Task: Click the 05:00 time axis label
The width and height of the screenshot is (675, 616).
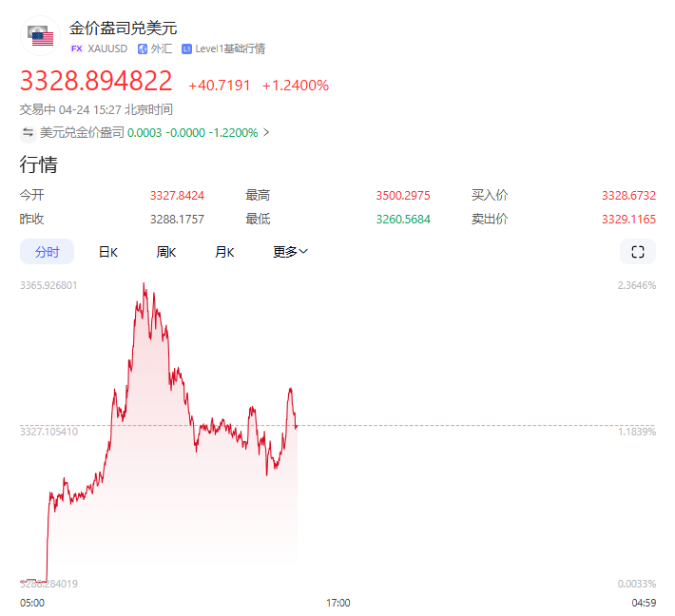Action: 32,603
